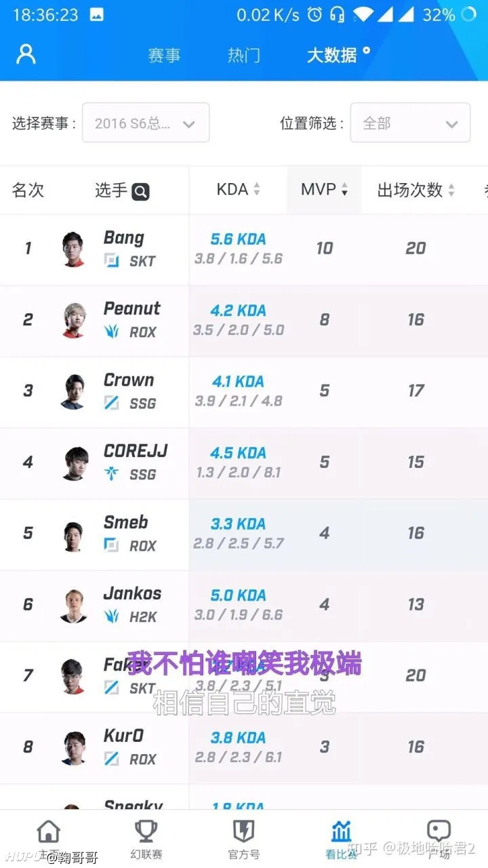488x868 pixels.
Task: Sort the table by 出场次数
Action: 416,191
